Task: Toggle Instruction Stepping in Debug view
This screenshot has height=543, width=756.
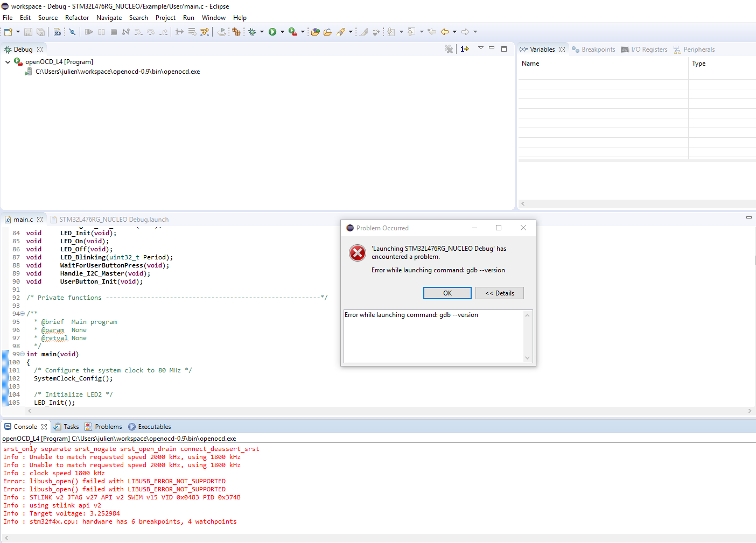Action: point(465,49)
